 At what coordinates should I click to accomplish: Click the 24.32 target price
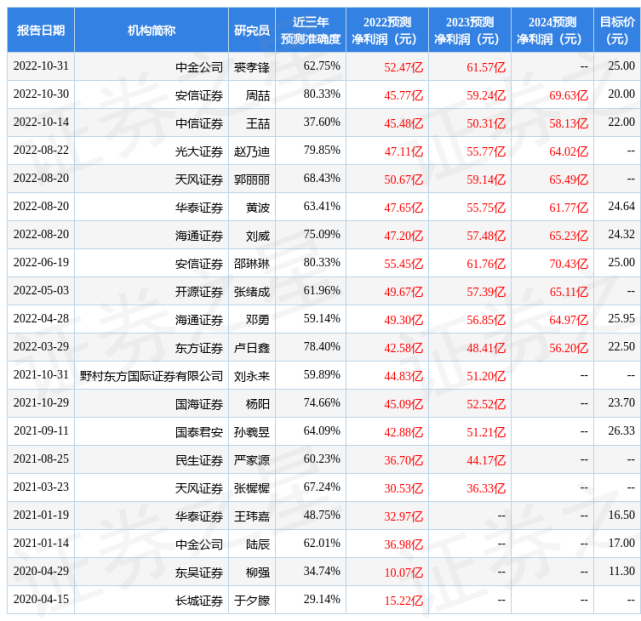621,235
